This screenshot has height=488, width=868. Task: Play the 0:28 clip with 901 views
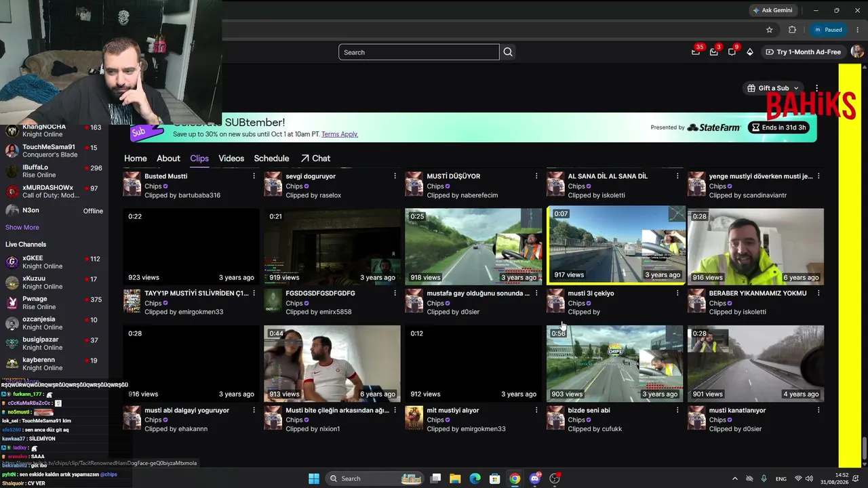pyautogui.click(x=755, y=363)
